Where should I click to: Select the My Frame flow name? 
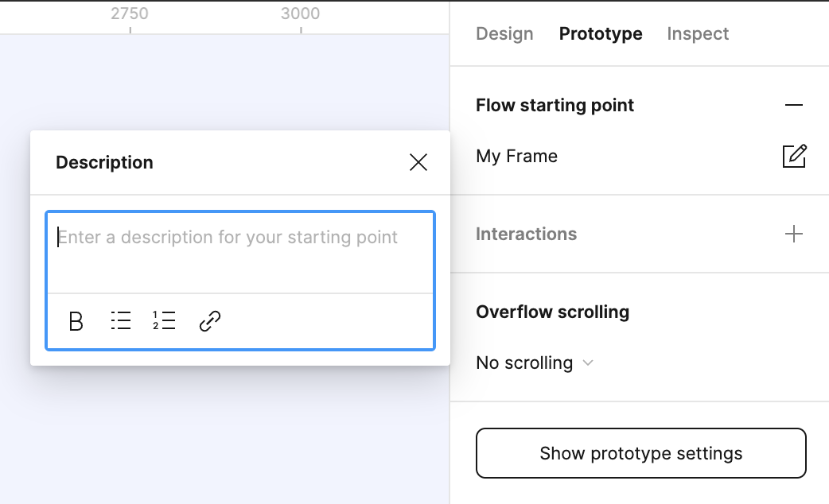coord(516,157)
